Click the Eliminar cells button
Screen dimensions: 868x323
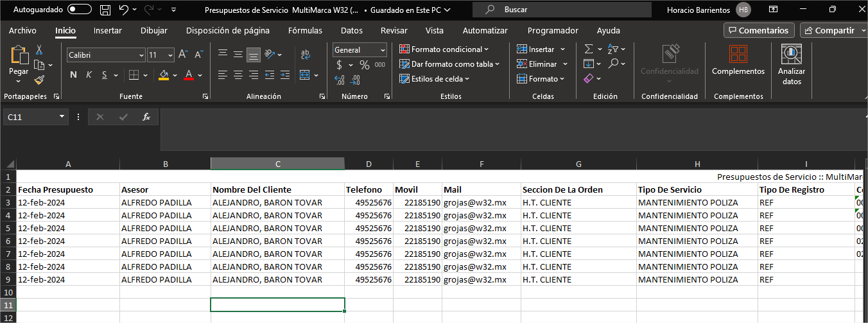(x=537, y=64)
